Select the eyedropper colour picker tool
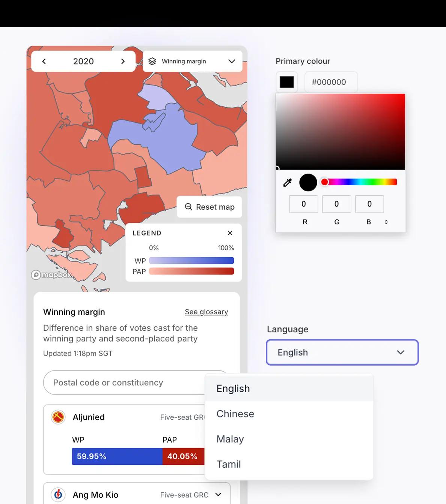The image size is (446, 504). click(x=288, y=183)
